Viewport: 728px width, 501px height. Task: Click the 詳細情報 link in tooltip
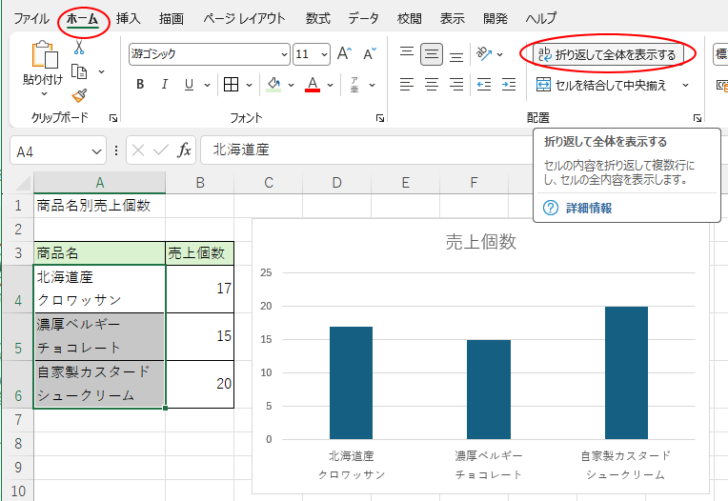[x=589, y=208]
